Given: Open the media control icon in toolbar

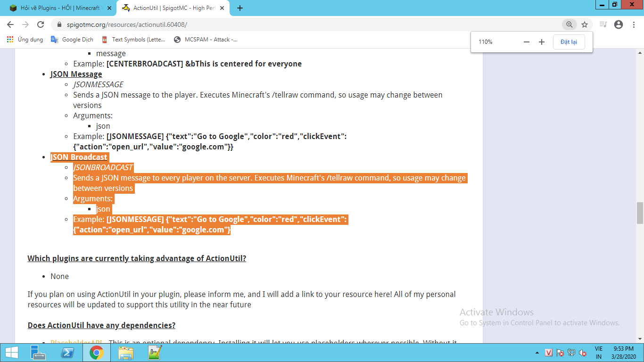Looking at the screenshot, I should [x=603, y=25].
